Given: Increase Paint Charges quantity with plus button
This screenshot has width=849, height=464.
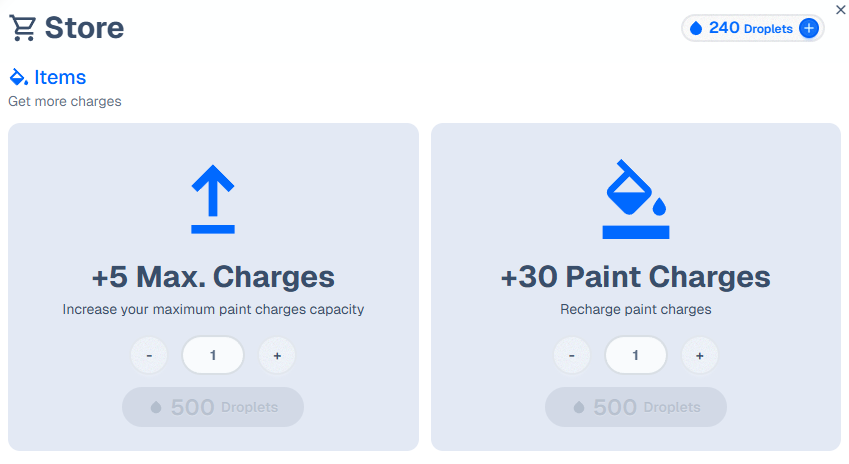Looking at the screenshot, I should pos(700,356).
